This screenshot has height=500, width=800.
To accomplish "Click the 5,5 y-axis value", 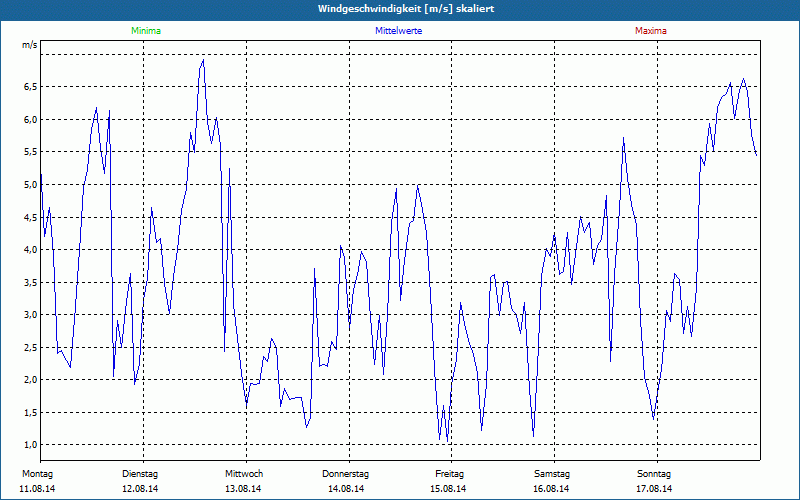I will [x=31, y=152].
